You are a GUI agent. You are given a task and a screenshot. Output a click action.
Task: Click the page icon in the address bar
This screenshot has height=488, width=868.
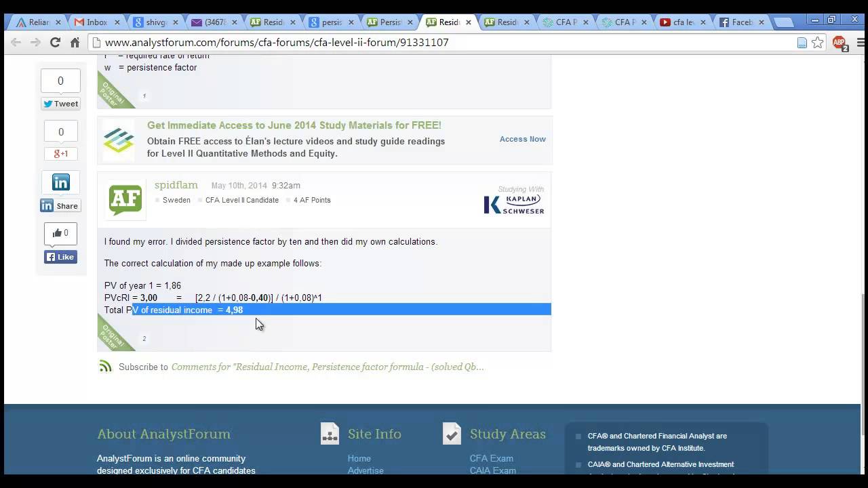(x=802, y=43)
